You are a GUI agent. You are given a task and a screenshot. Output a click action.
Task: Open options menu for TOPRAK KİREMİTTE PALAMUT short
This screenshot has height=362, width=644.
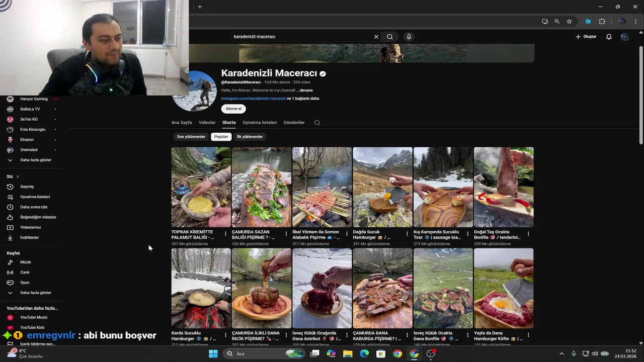(225, 234)
